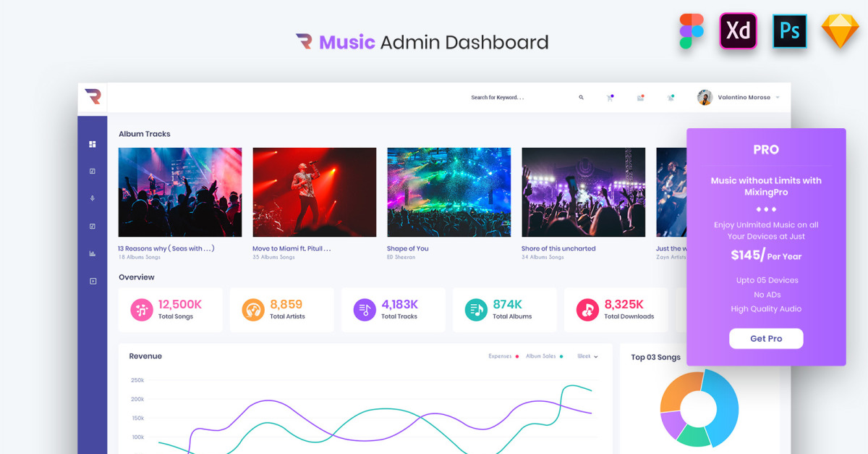Click the Get Pro button

765,339
